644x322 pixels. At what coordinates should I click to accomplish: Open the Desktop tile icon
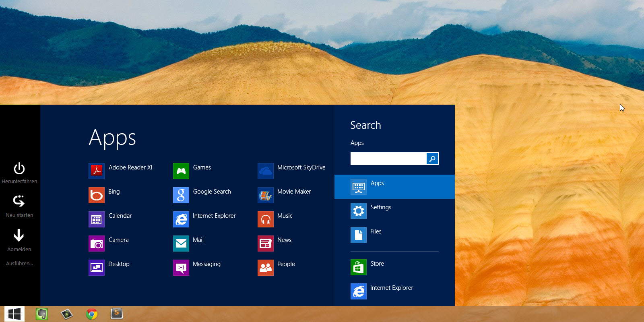tap(97, 268)
